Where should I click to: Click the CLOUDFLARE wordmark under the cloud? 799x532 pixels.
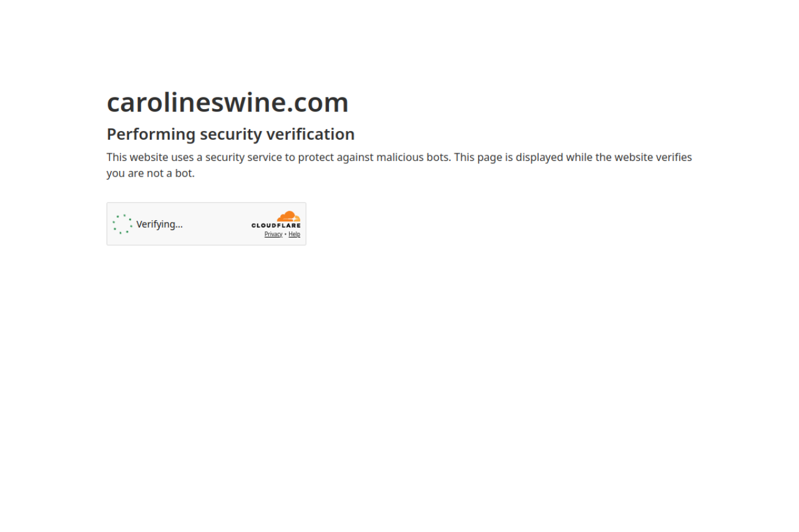coord(276,226)
